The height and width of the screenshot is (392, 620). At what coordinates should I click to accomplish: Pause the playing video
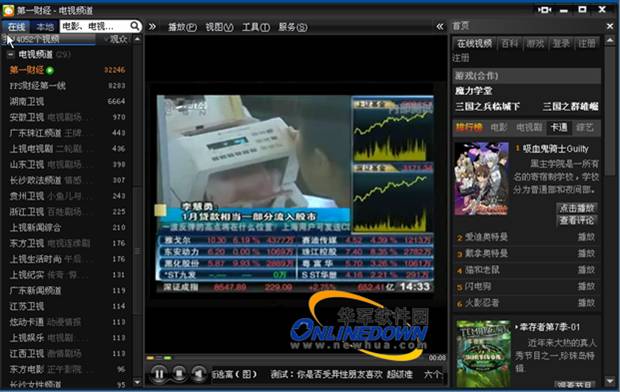[x=159, y=373]
